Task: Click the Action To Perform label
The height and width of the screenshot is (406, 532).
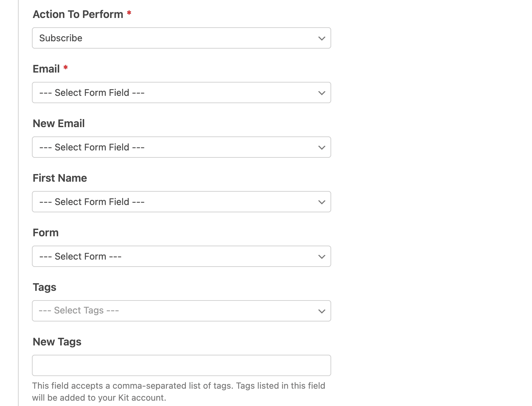Action: pos(78,14)
